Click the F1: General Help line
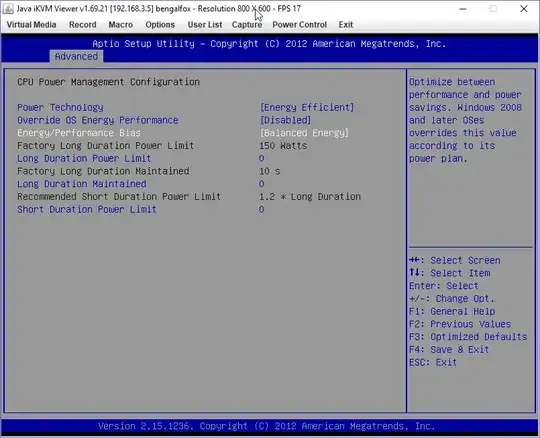 pos(452,311)
